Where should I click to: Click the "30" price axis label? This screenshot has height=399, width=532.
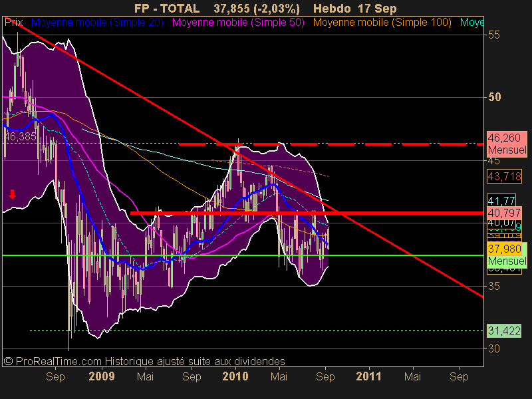pos(494,348)
